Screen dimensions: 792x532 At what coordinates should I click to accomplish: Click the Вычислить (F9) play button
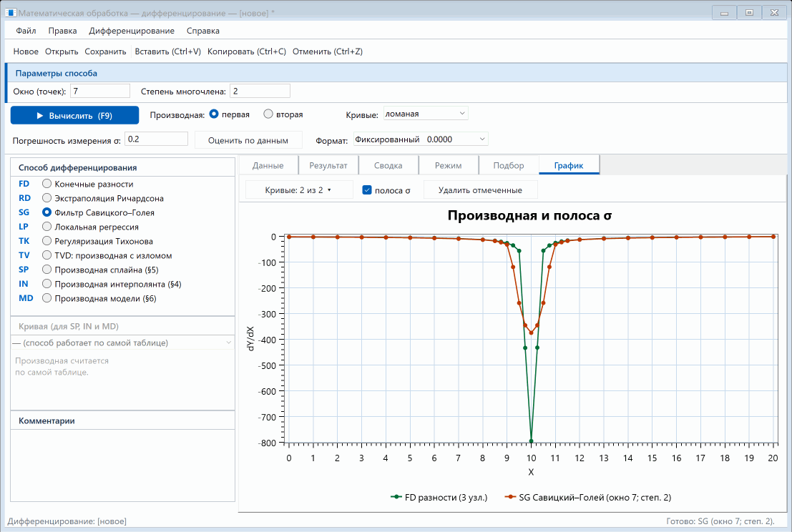pyautogui.click(x=74, y=115)
